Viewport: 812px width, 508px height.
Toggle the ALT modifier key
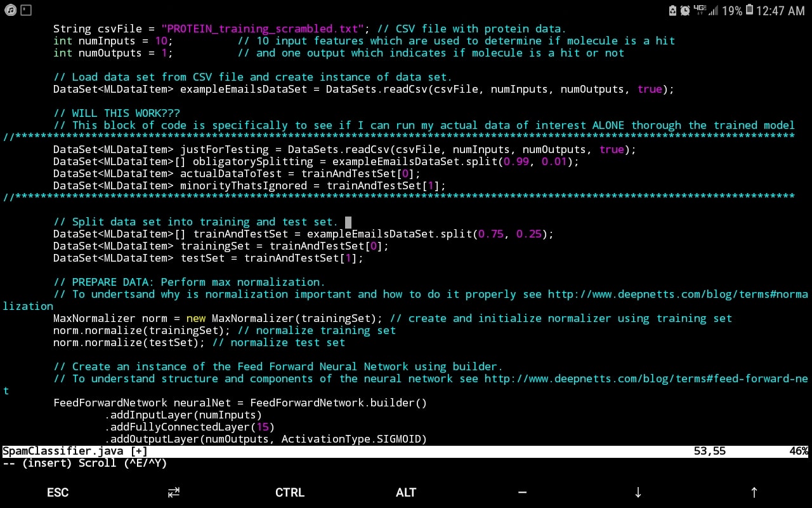[x=406, y=492]
